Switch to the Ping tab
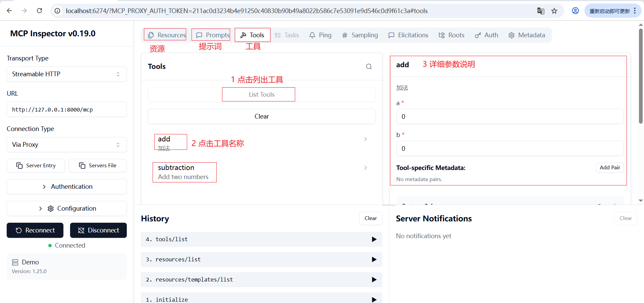 click(320, 35)
